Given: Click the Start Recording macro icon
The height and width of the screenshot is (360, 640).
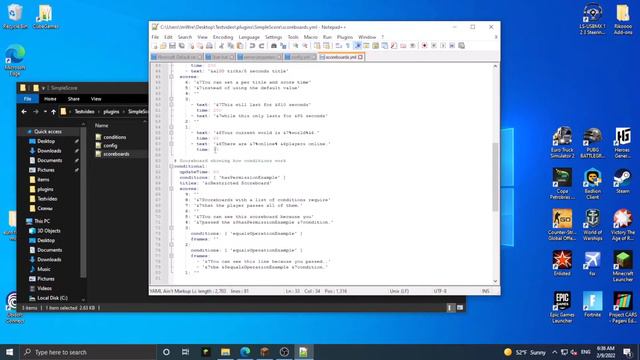Looking at the screenshot, I should pyautogui.click(x=424, y=46).
